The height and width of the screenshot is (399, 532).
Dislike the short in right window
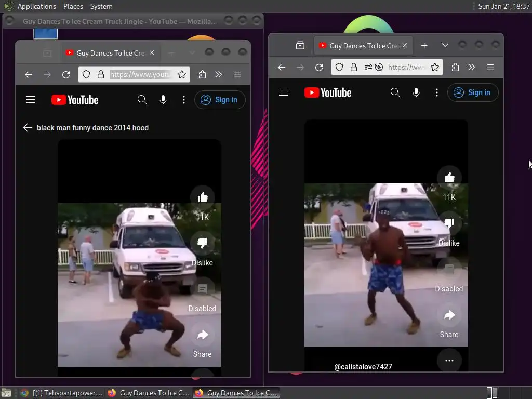(x=449, y=223)
